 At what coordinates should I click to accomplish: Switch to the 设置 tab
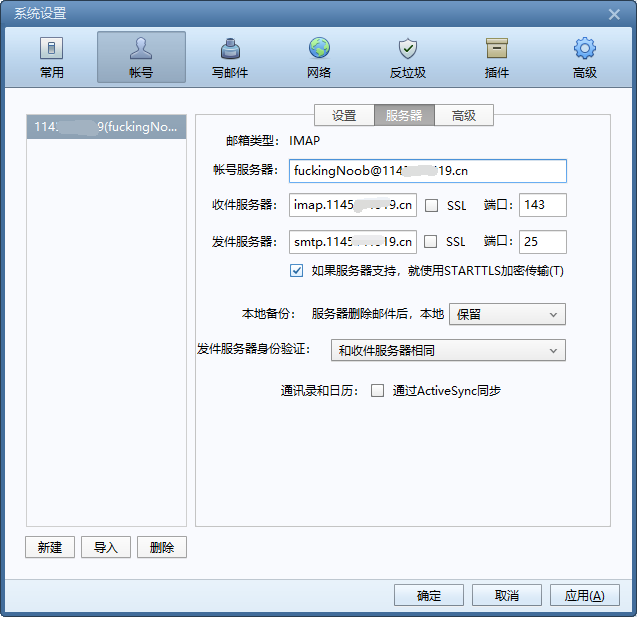tap(344, 115)
